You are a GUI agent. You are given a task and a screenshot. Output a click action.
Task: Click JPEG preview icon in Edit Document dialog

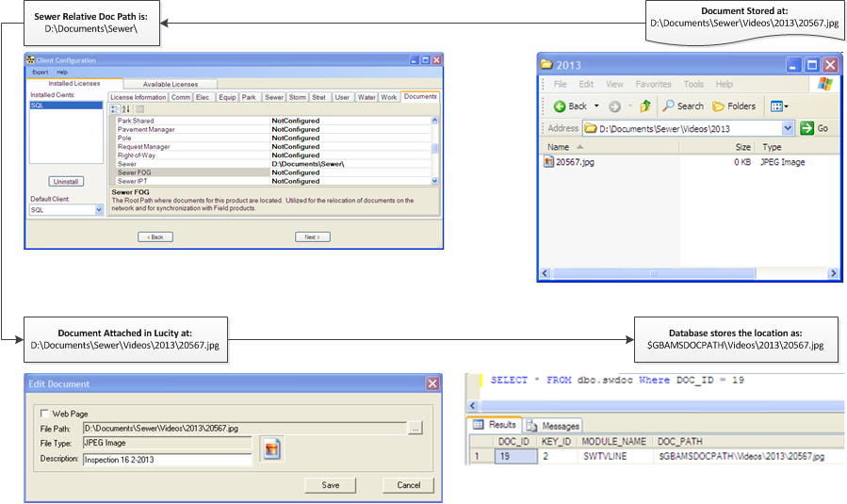pyautogui.click(x=272, y=449)
